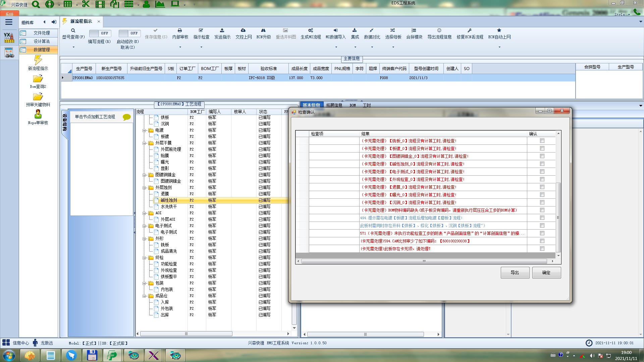Screen dimensions: 644x362
Task: Check the confirm box for 铣板_0 row
Action: [x=542, y=141]
